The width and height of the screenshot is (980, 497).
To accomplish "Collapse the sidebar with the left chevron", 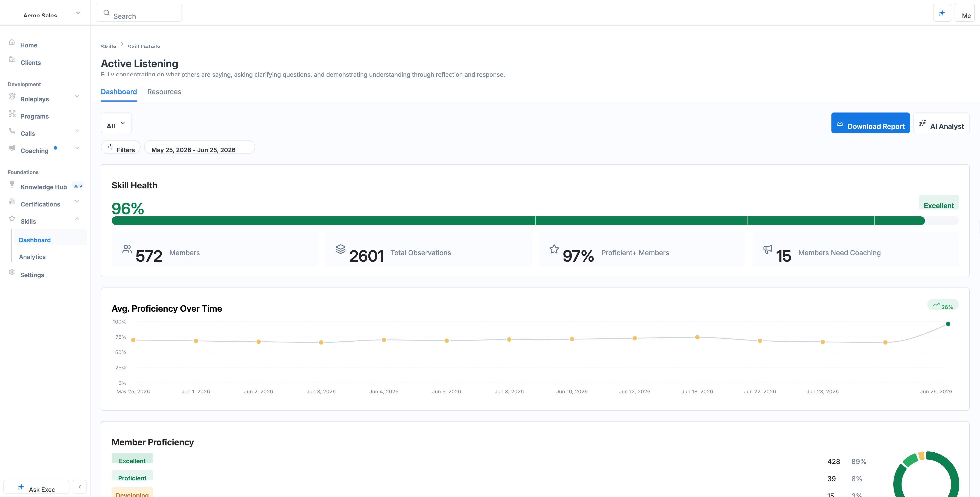I will tap(80, 487).
